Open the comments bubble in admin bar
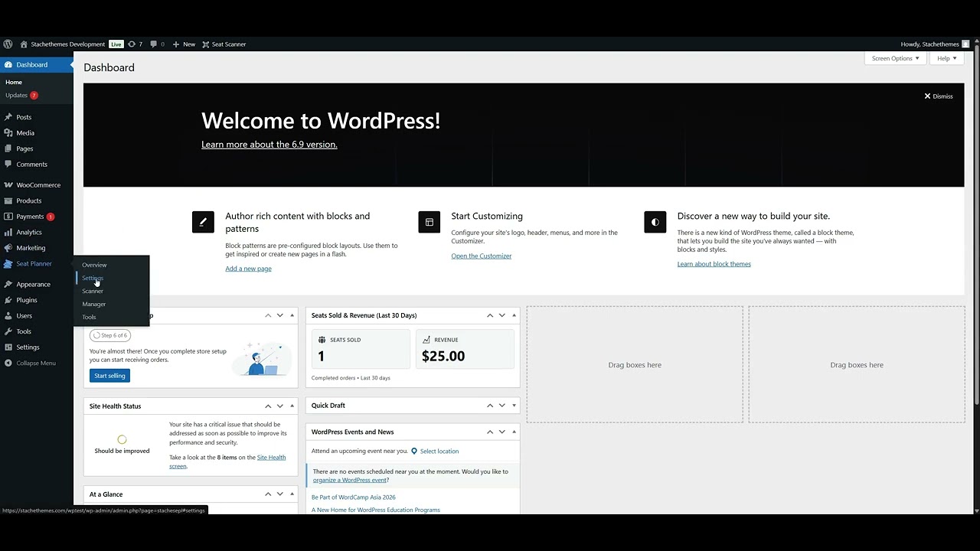 pos(157,44)
